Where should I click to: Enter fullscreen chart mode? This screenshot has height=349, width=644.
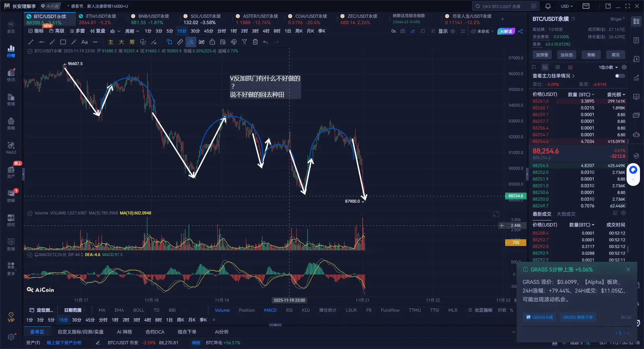point(463,31)
